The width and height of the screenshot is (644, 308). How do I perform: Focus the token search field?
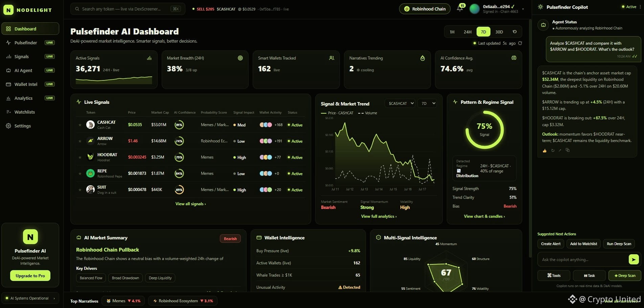(x=128, y=9)
